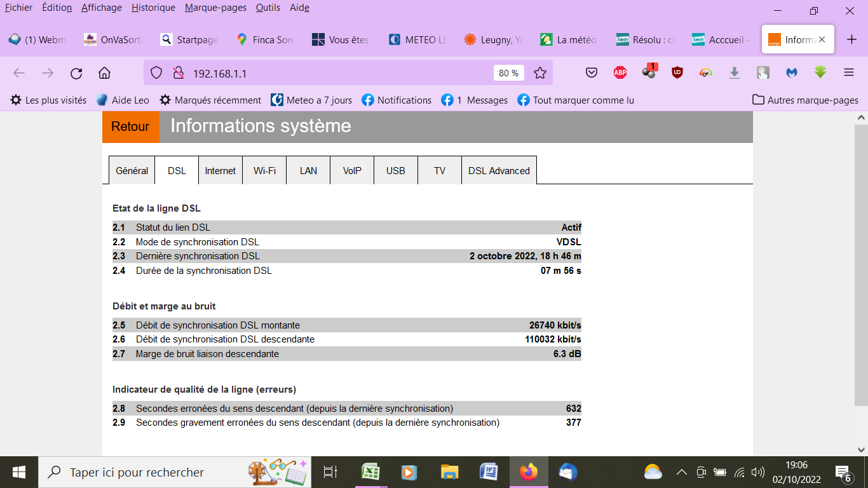Reload the router status page
Image resolution: width=868 pixels, height=488 pixels.
(76, 73)
